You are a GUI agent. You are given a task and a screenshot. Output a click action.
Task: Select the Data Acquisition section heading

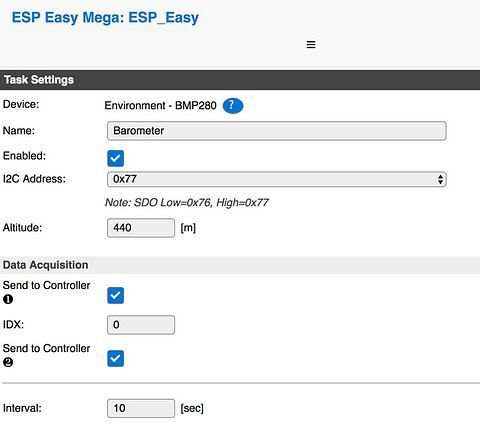[x=46, y=265]
